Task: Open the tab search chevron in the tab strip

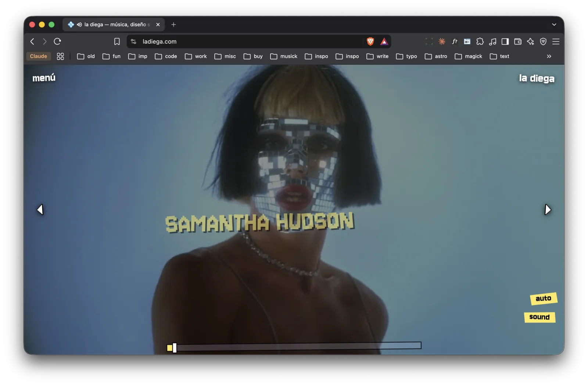Action: (x=554, y=25)
